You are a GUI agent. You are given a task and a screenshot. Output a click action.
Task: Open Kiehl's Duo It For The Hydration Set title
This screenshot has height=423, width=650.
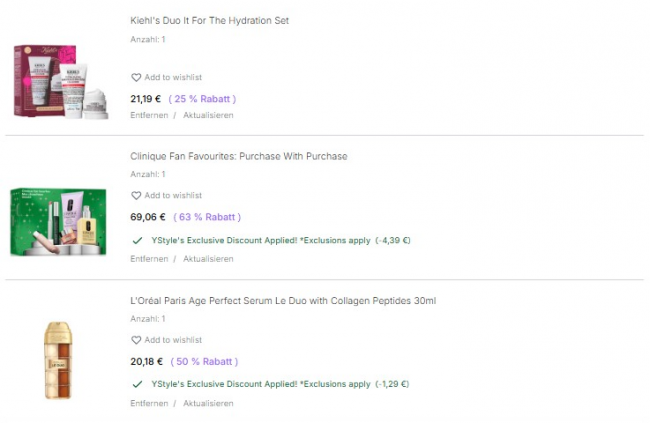pyautogui.click(x=210, y=21)
